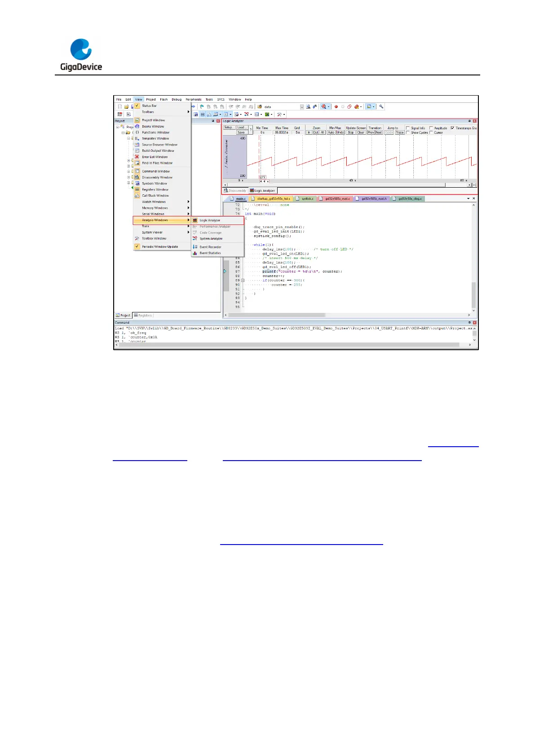The height and width of the screenshot is (756, 535).
Task: Click the Command Window icon
Action: click(x=137, y=171)
